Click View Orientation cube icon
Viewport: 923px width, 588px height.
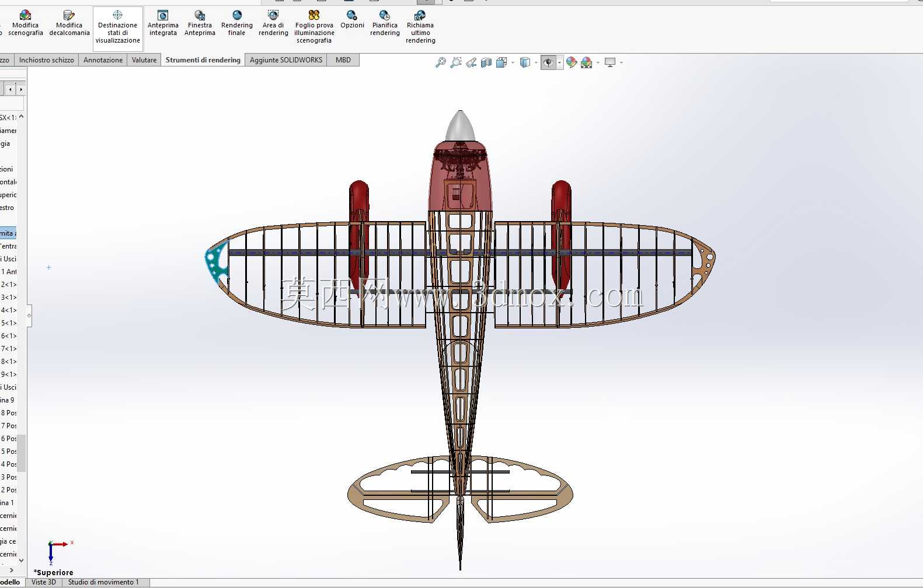pos(501,62)
